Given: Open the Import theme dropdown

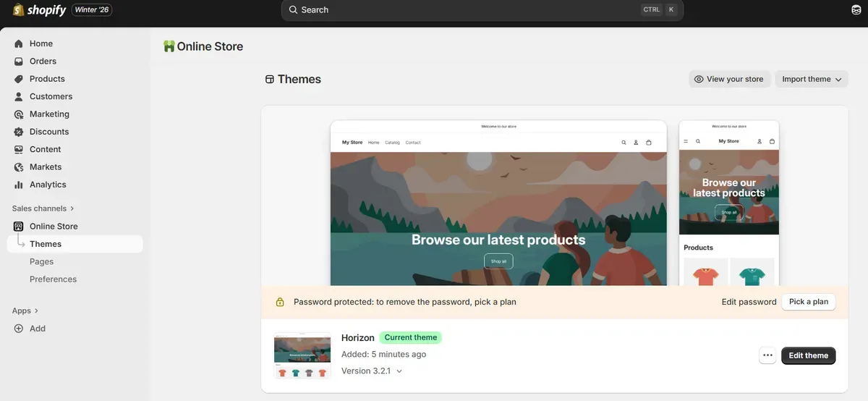Looking at the screenshot, I should (x=811, y=79).
